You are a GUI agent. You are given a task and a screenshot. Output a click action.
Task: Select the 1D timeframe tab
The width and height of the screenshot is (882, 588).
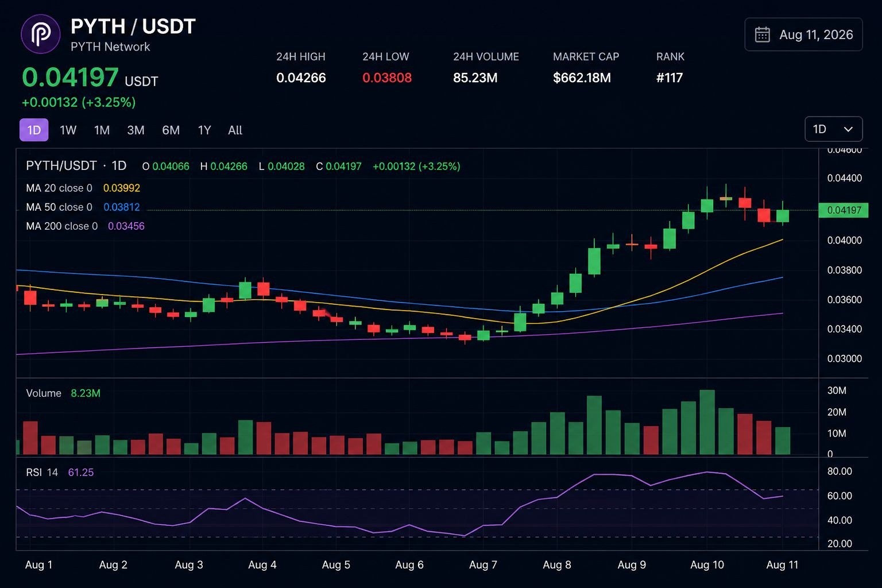pyautogui.click(x=34, y=130)
